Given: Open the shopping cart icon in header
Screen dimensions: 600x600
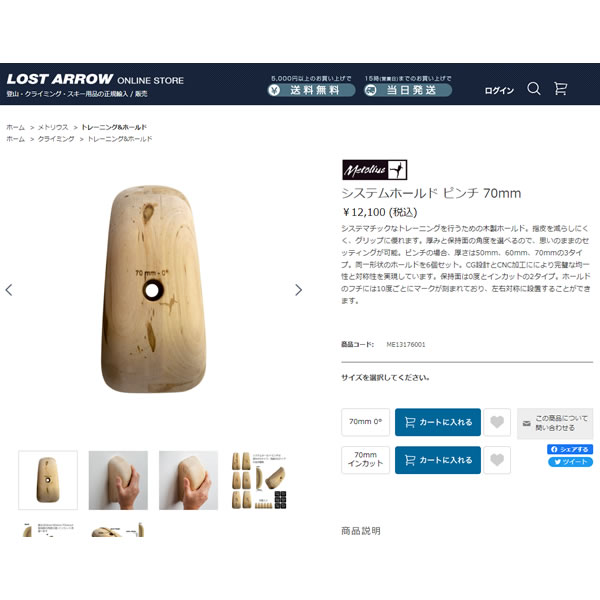Looking at the screenshot, I should pyautogui.click(x=561, y=89).
